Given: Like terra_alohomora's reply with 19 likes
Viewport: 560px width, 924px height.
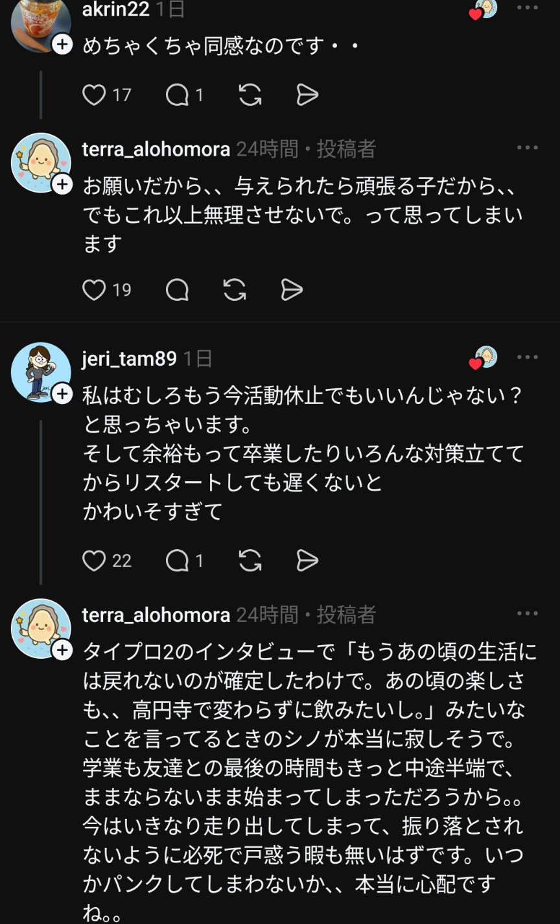Looking at the screenshot, I should pos(95,290).
